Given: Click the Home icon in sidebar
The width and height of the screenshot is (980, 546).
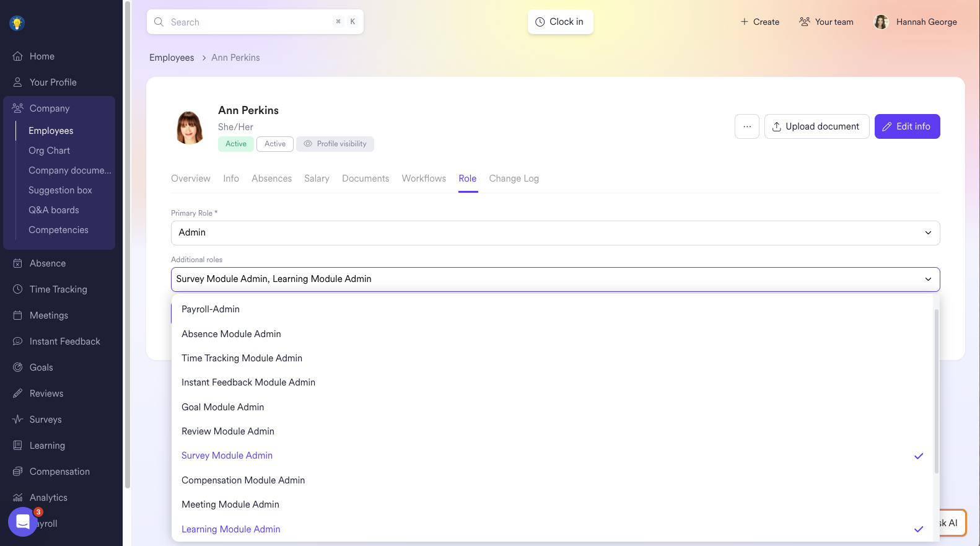Looking at the screenshot, I should [x=17, y=56].
